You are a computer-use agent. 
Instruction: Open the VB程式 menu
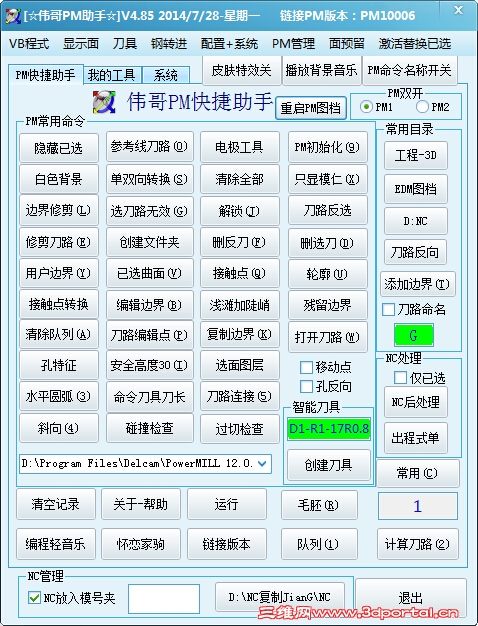(x=29, y=43)
